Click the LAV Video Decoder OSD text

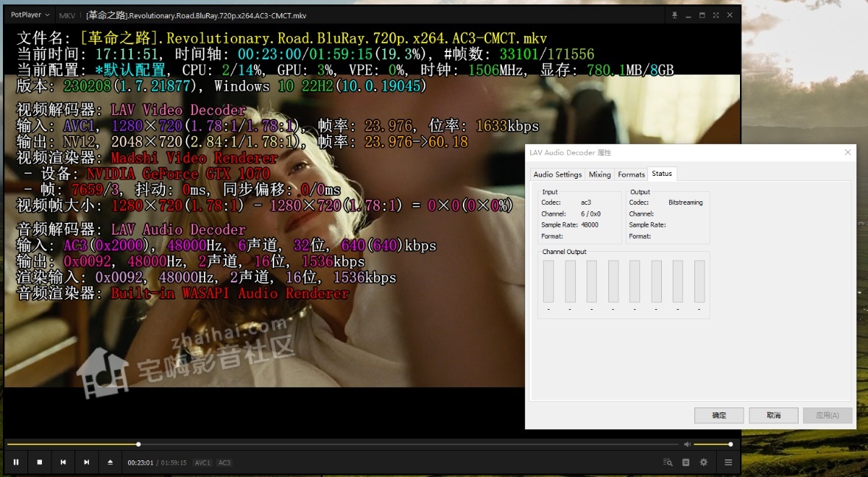tap(178, 110)
